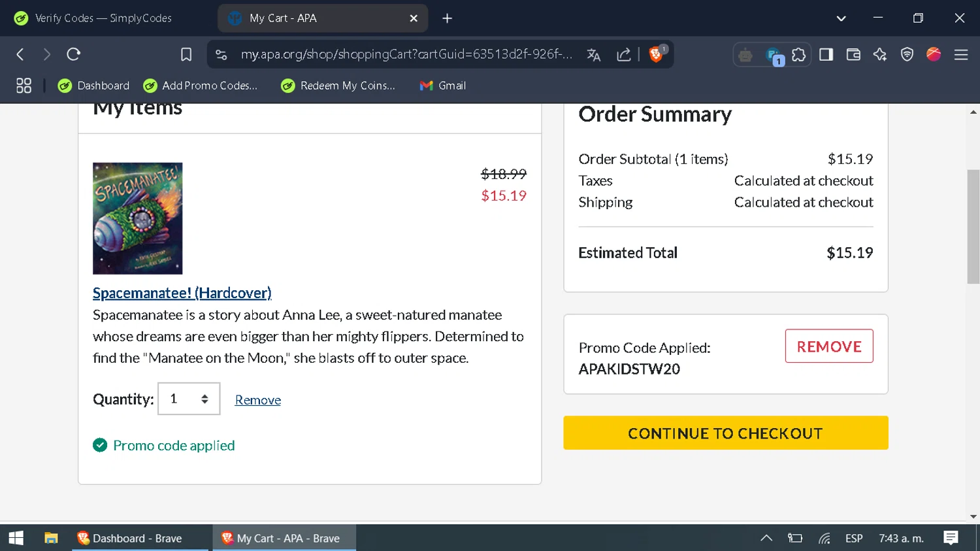Switch to Verify Codes SimplyCodes tab
Image resolution: width=980 pixels, height=551 pixels.
pos(105,18)
